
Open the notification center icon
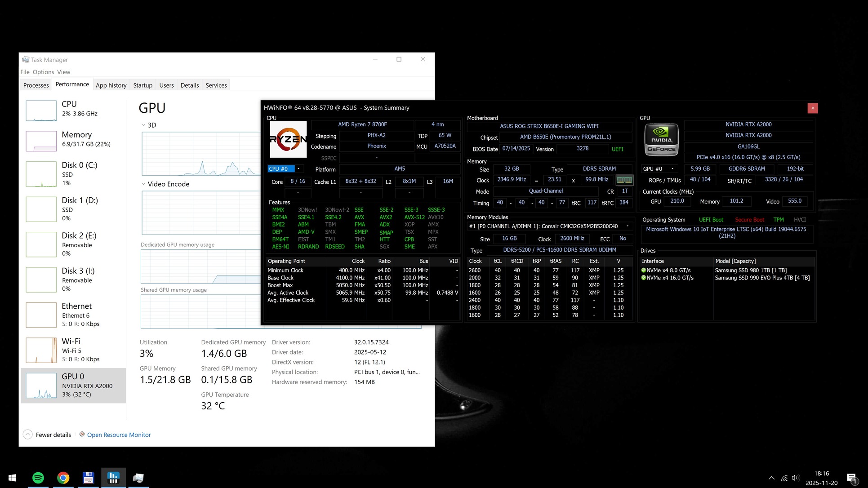(851, 478)
